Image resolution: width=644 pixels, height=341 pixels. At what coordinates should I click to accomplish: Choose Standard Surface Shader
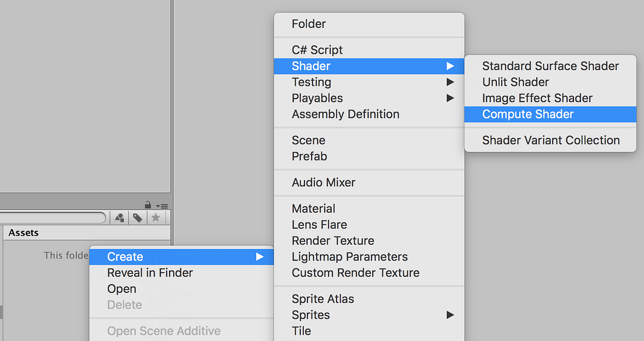550,66
